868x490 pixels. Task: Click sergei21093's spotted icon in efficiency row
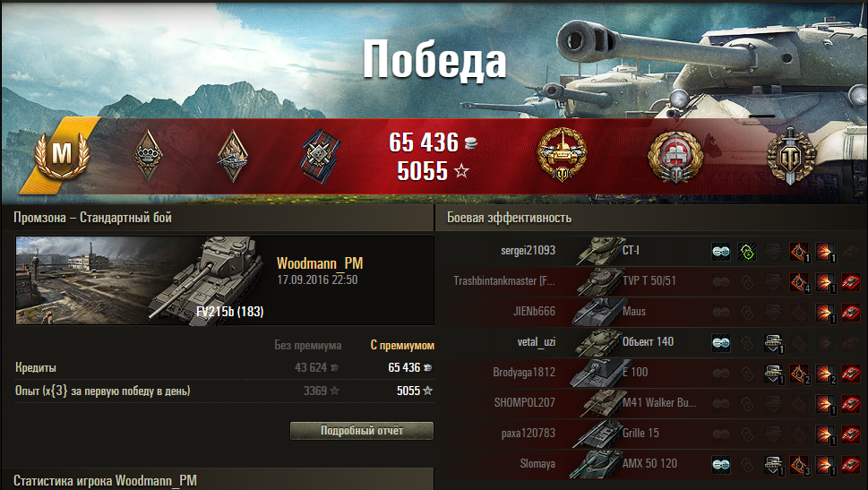(721, 252)
